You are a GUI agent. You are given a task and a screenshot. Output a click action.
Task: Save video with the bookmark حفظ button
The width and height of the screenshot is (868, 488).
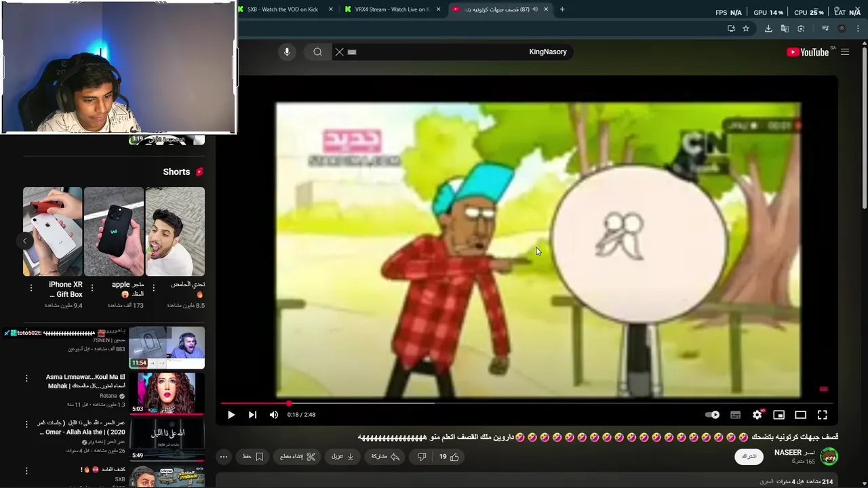pos(253,457)
